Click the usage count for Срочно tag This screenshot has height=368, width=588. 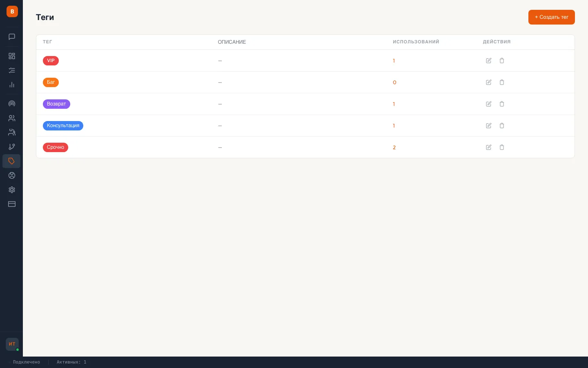tap(394, 148)
